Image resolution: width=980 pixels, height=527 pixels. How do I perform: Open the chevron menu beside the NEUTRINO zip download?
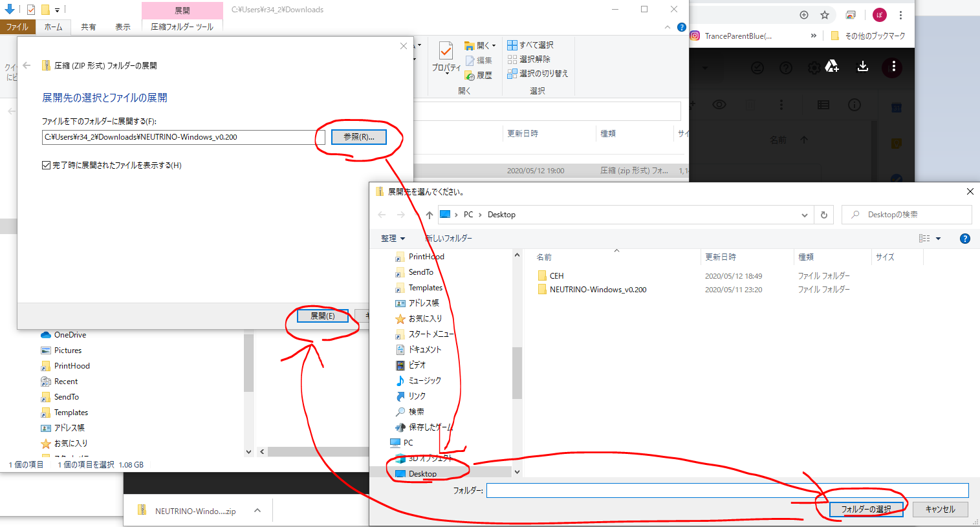[257, 511]
